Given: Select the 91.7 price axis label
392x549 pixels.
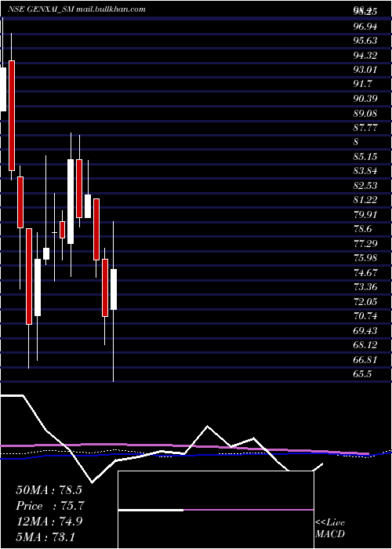Looking at the screenshot, I should [x=362, y=84].
